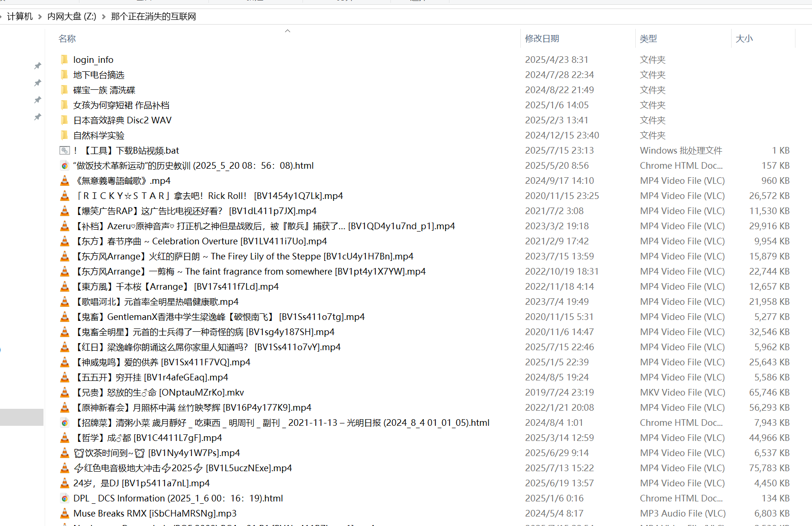Click the login_info folder icon
Viewport: 812px width, 526px height.
64,60
